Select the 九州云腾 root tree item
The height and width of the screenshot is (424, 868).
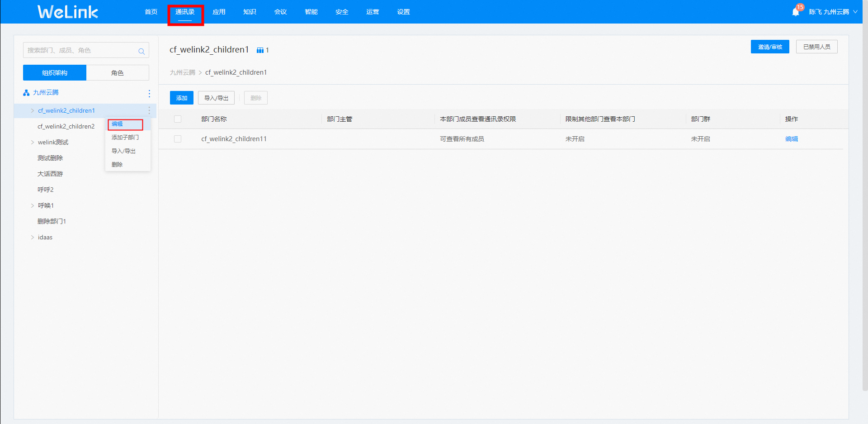point(46,92)
